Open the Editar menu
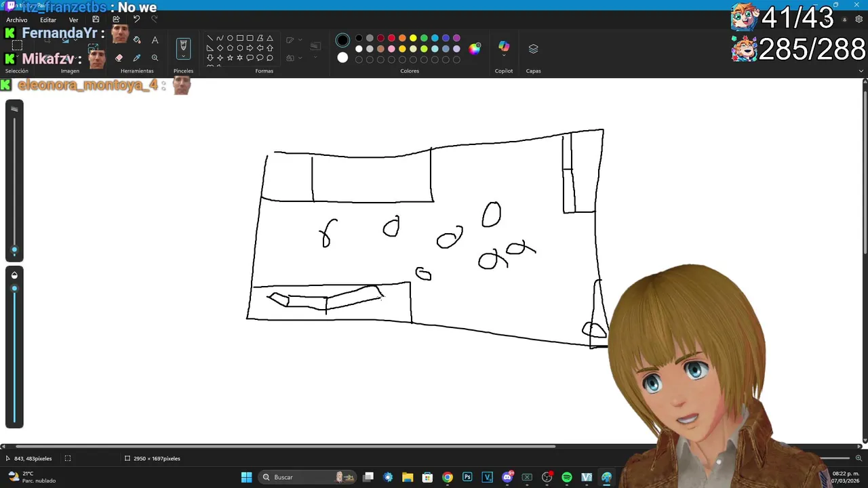Image resolution: width=868 pixels, height=488 pixels. point(48,20)
